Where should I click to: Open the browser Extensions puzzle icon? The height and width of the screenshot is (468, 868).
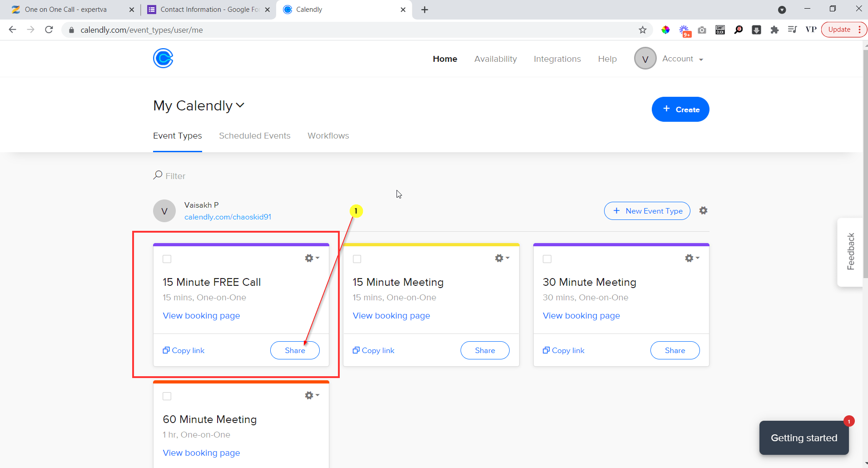(x=774, y=30)
